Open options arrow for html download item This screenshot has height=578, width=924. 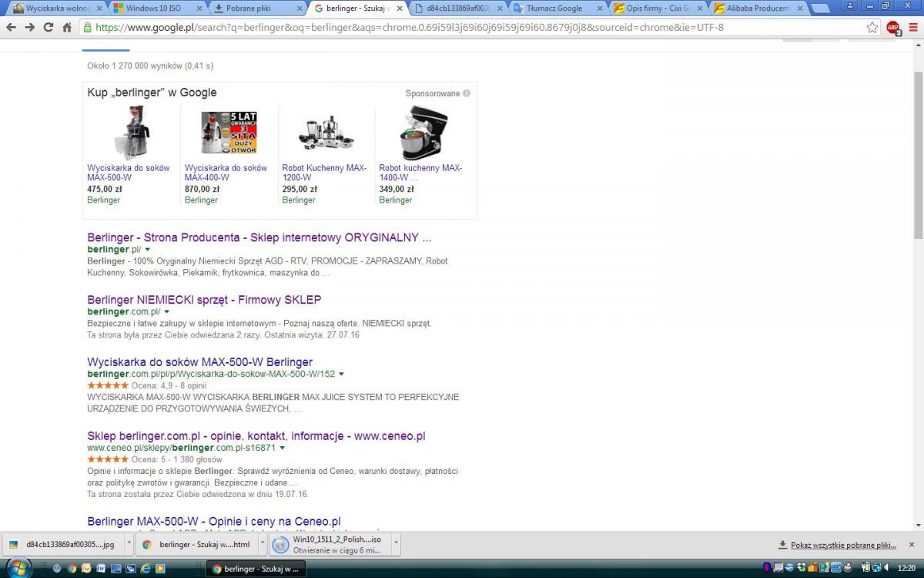pos(262,544)
